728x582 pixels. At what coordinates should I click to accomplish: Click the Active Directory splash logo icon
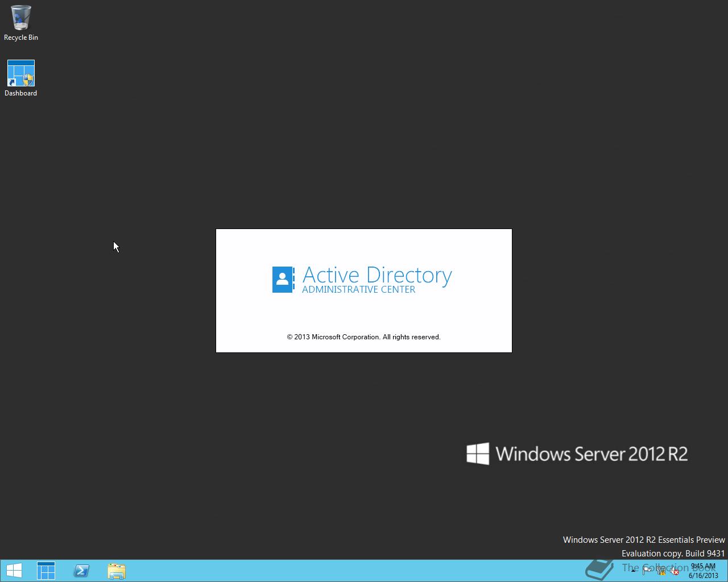pos(283,280)
